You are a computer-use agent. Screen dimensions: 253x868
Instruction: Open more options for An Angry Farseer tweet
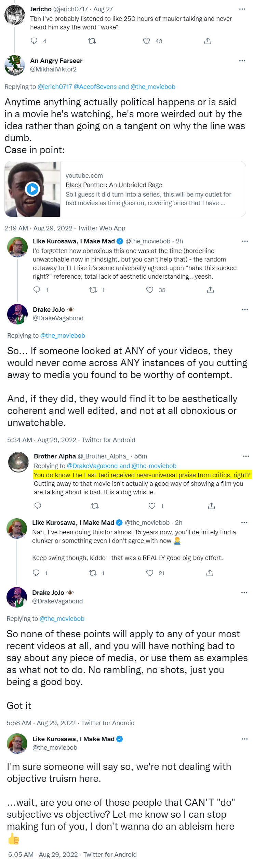click(x=242, y=61)
